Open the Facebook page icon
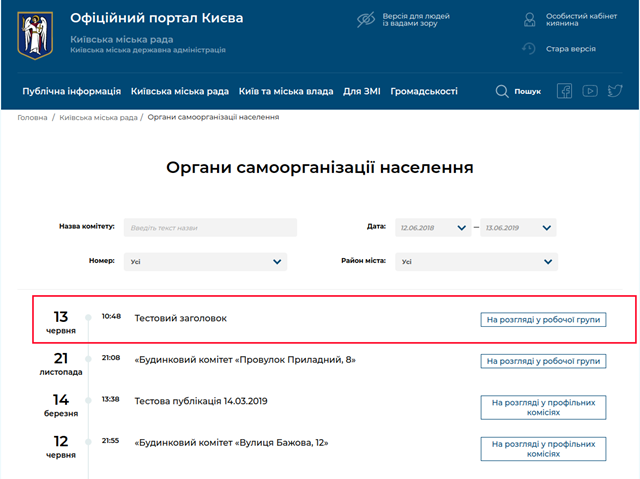 click(564, 91)
